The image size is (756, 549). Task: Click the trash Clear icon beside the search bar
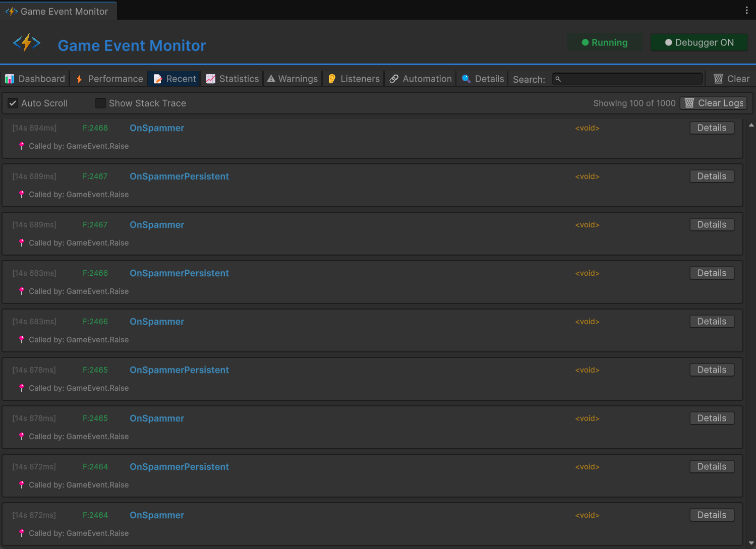point(718,79)
